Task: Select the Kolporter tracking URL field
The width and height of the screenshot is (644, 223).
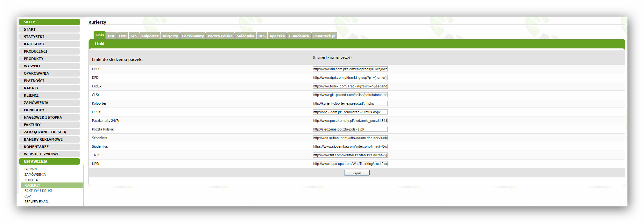Action: tap(350, 104)
